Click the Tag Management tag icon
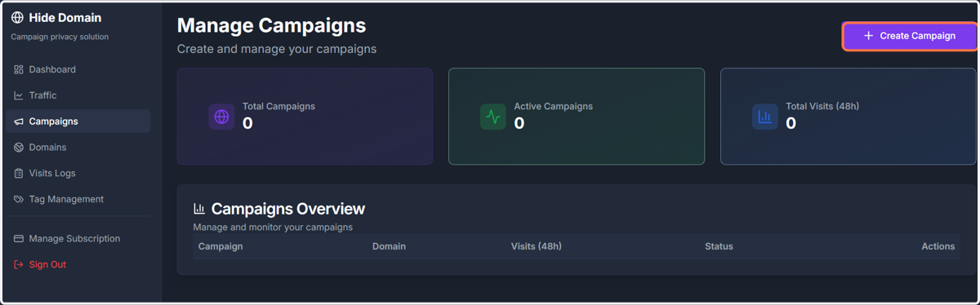 pos(19,200)
